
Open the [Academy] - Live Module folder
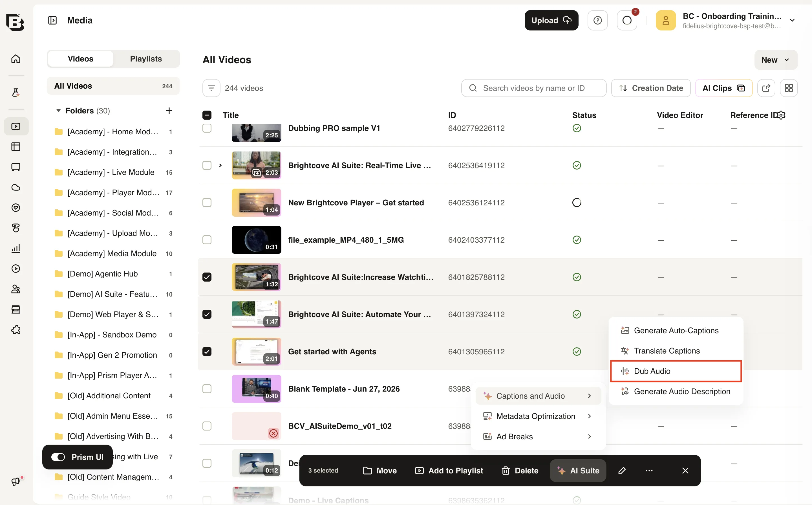tap(113, 172)
